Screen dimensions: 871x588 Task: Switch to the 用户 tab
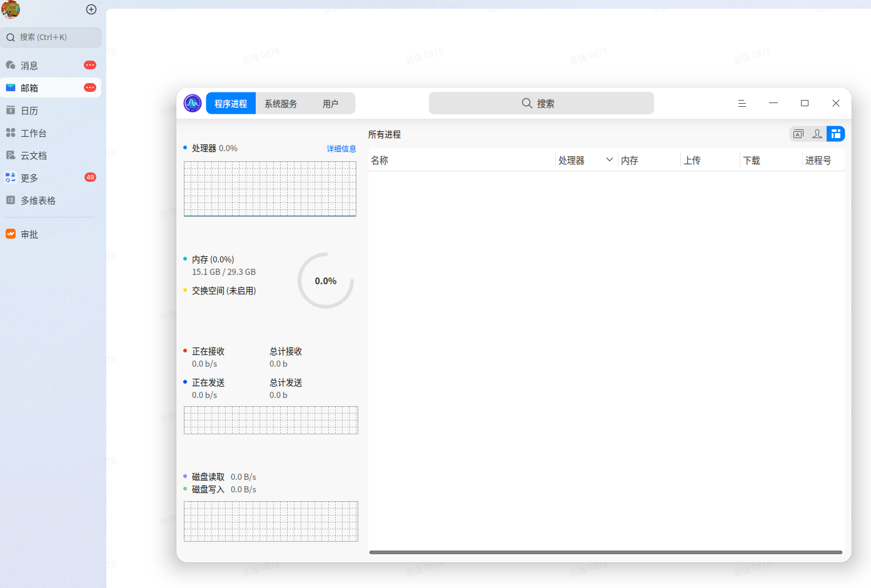tap(330, 104)
